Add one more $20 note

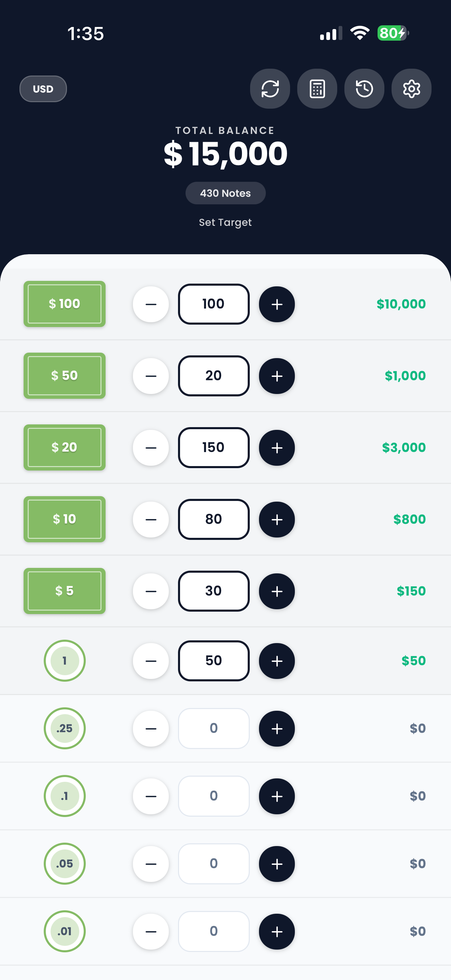(277, 447)
